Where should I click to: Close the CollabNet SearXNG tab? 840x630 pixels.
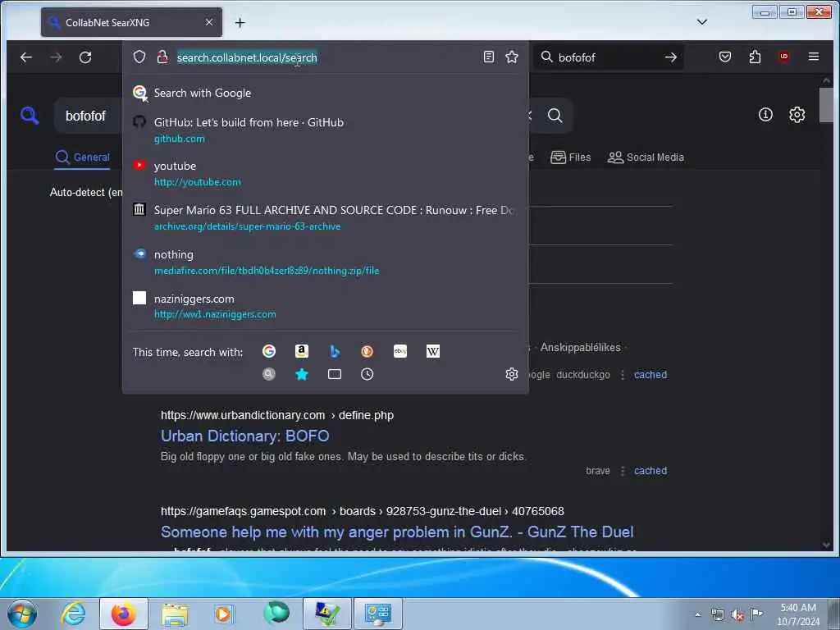[x=209, y=22]
